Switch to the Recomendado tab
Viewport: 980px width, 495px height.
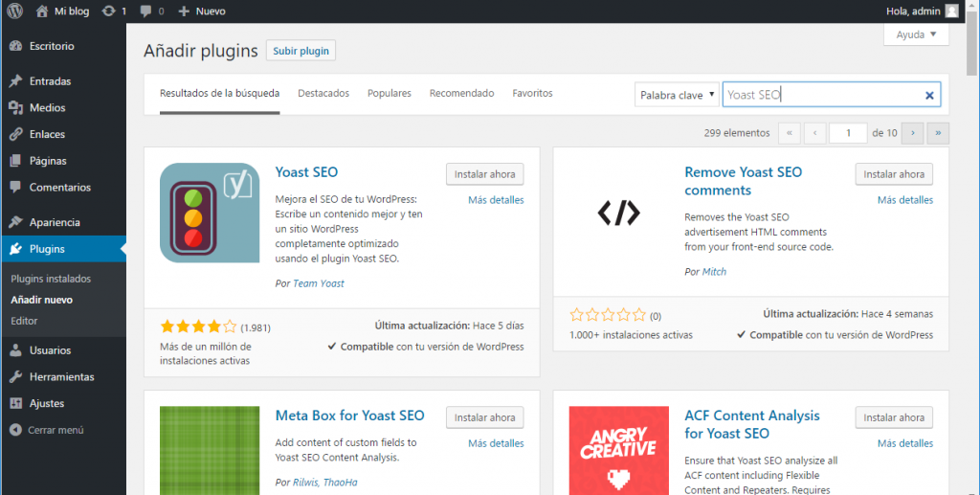click(462, 93)
